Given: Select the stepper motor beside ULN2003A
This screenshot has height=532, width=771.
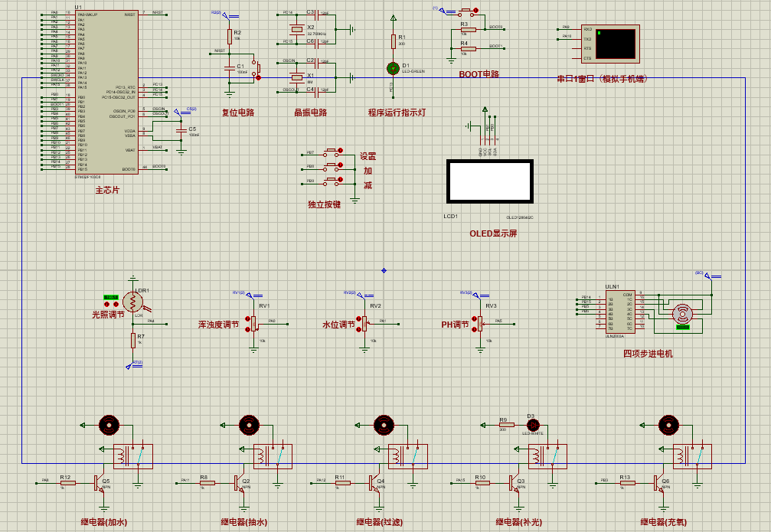Looking at the screenshot, I should [x=682, y=314].
